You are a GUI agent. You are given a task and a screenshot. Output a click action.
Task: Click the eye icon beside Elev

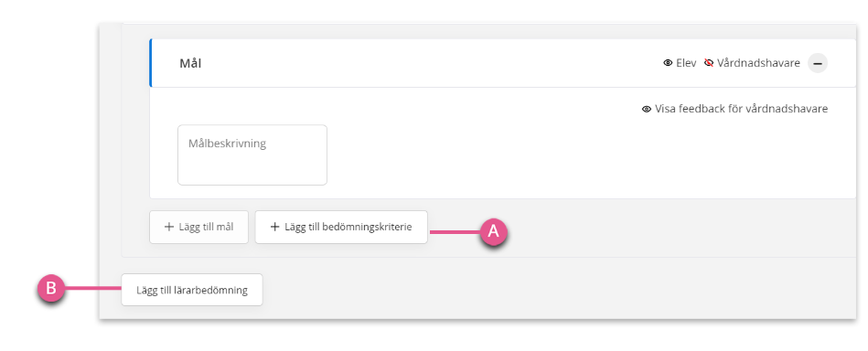668,63
